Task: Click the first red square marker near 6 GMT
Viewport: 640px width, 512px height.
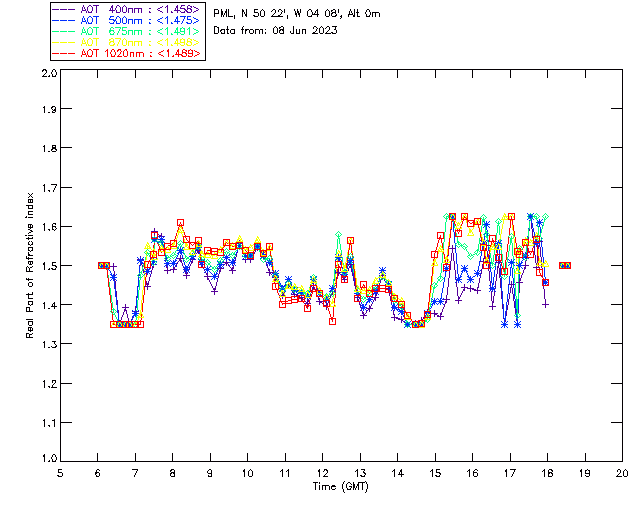Action: (x=102, y=265)
